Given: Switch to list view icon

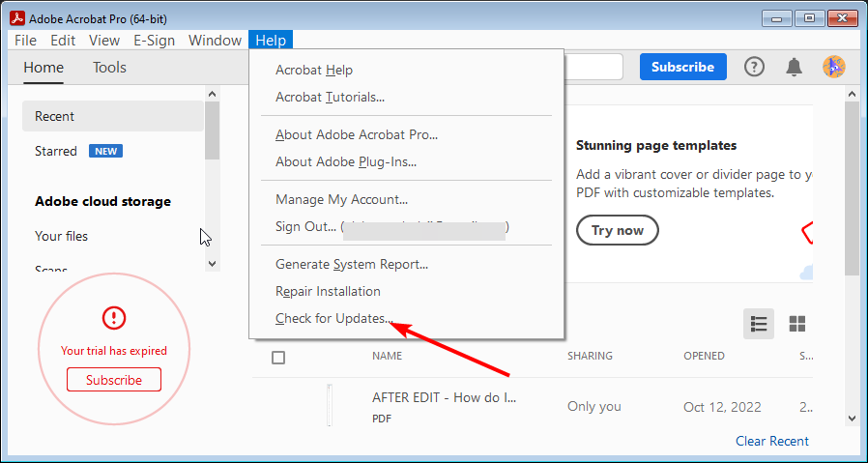Looking at the screenshot, I should (759, 324).
